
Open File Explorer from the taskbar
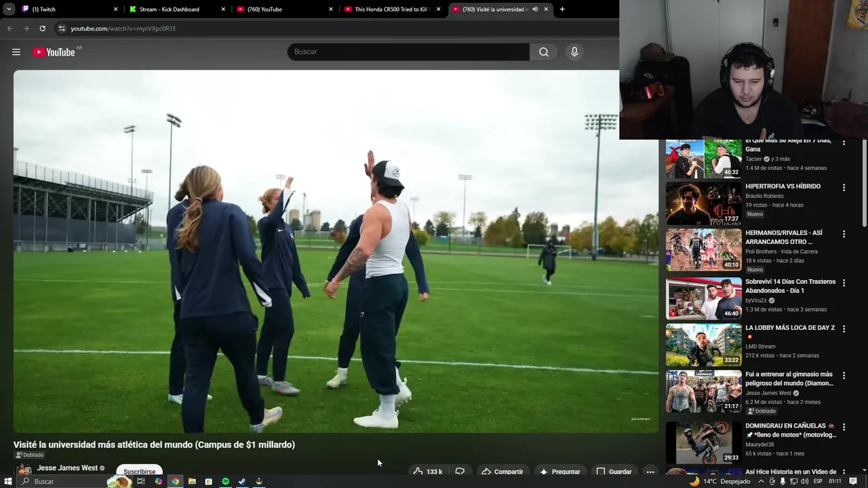pos(192,481)
